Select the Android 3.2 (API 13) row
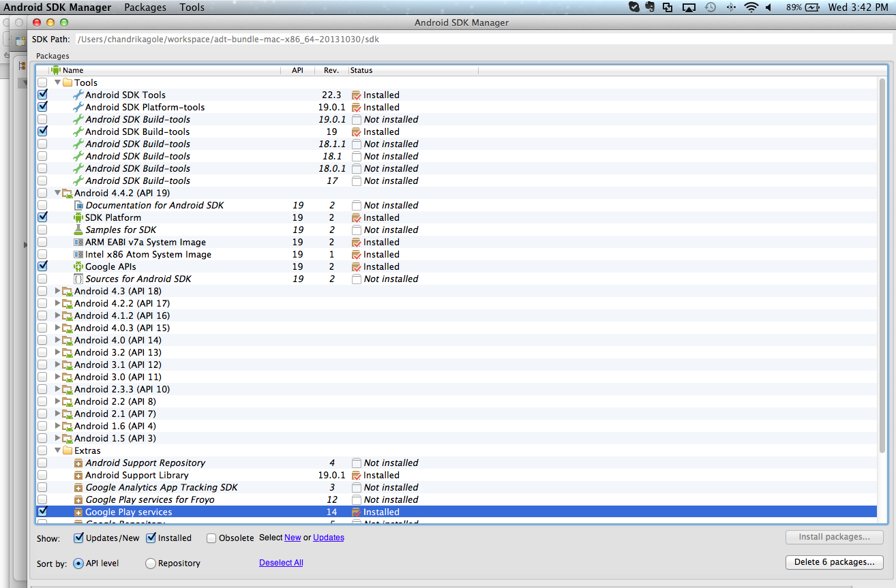 click(457, 352)
